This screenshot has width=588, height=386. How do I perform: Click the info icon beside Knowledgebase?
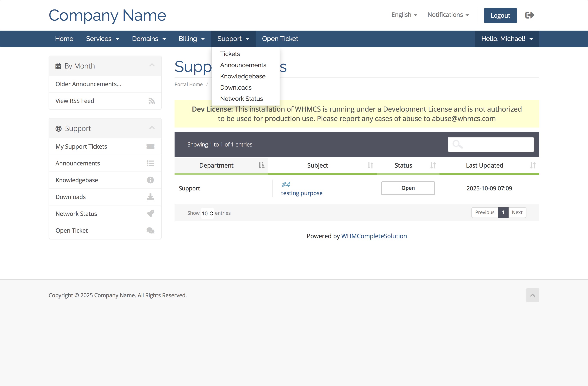pos(150,180)
